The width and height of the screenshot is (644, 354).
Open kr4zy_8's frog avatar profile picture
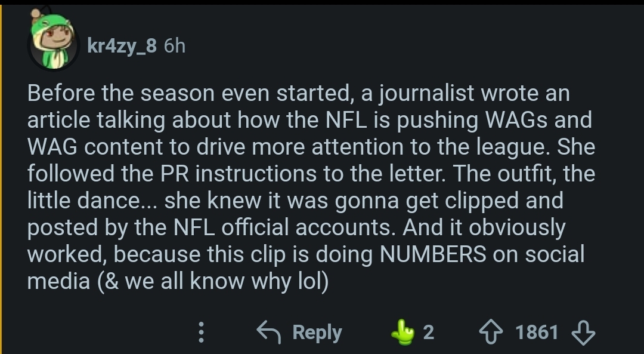(x=53, y=39)
